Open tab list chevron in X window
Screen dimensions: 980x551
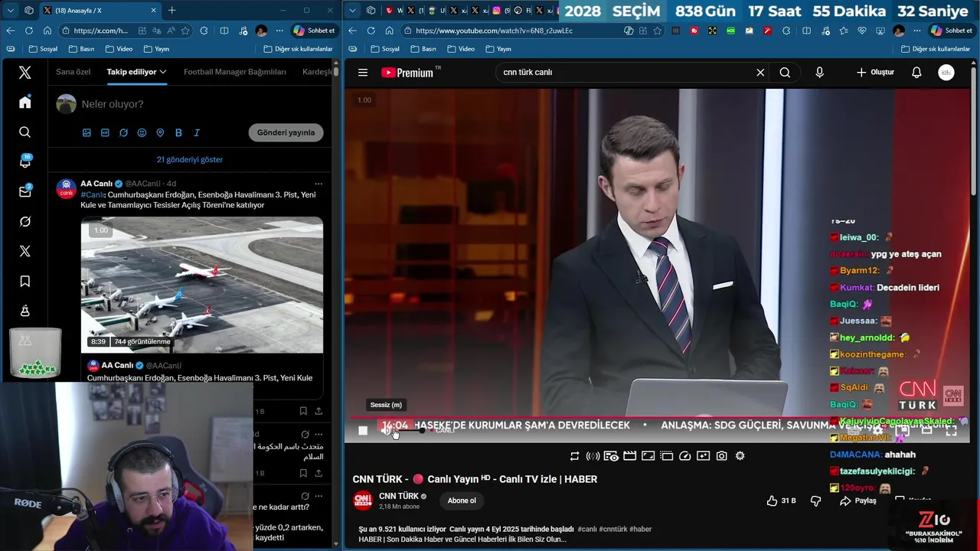9,11
